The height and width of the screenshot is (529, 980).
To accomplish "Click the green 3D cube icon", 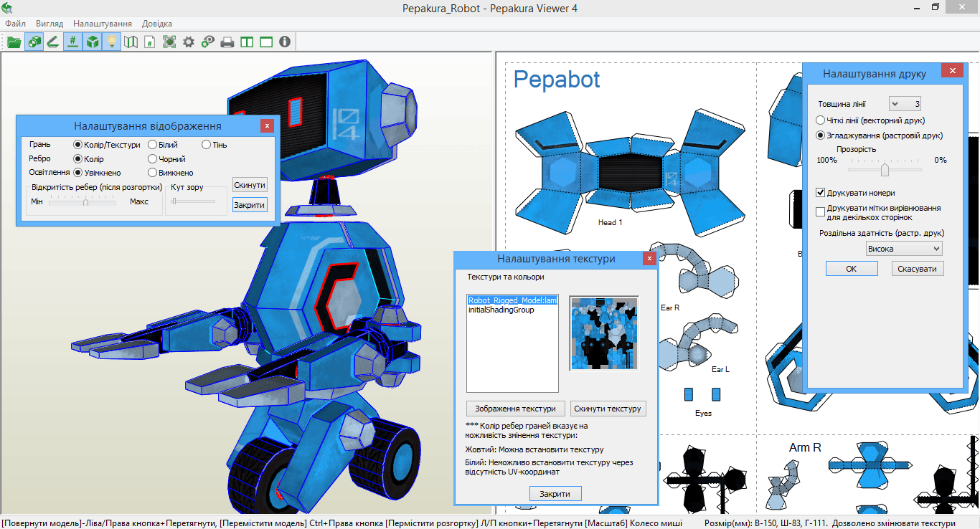I will [92, 42].
